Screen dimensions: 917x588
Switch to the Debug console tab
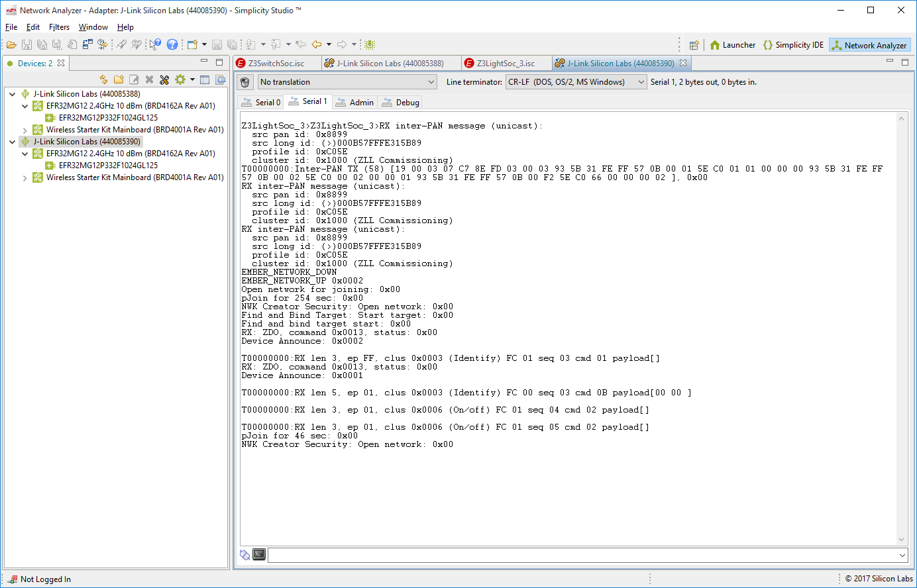click(x=400, y=102)
